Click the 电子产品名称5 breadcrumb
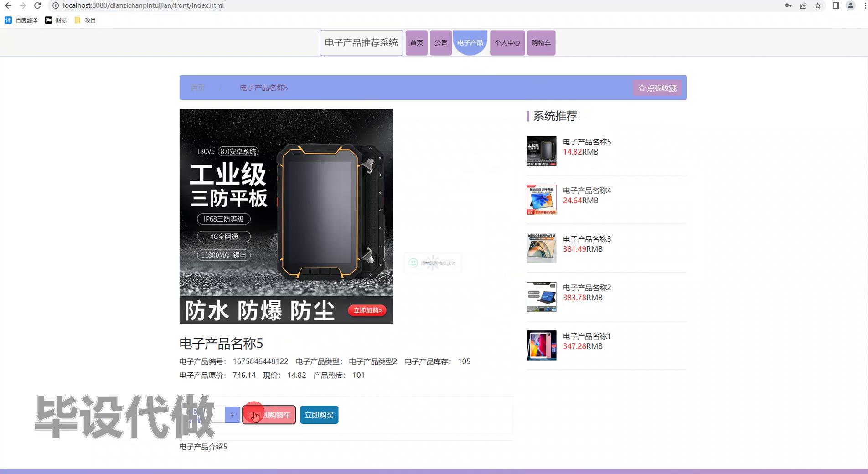 (263, 88)
